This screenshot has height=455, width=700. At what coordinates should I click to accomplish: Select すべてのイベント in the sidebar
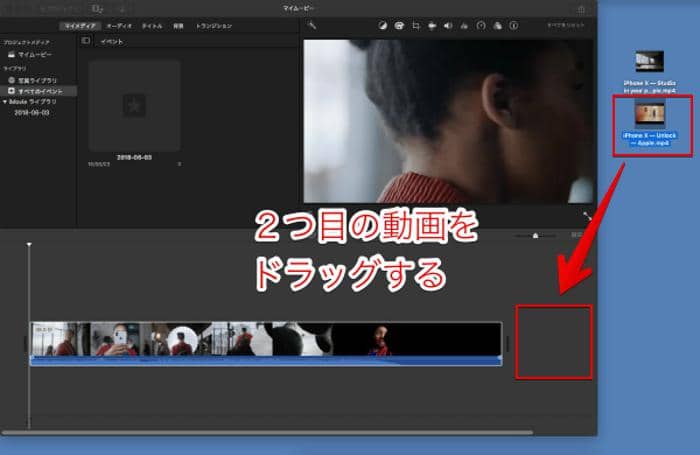click(x=36, y=91)
